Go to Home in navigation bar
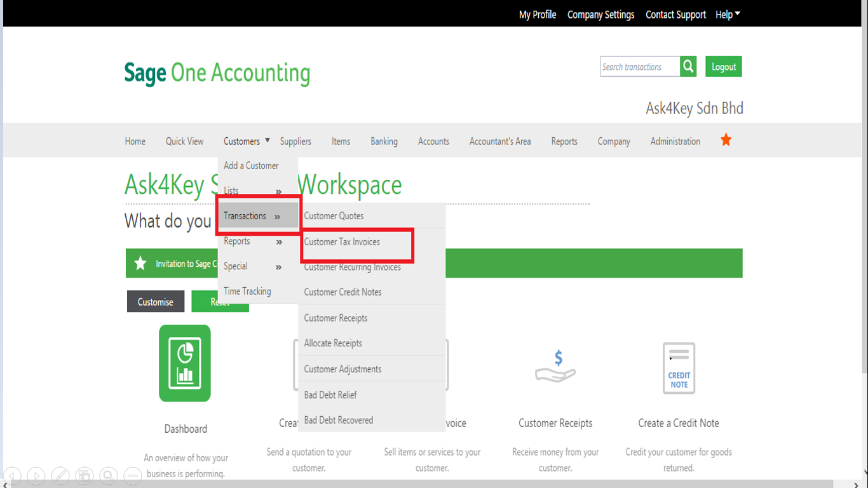Image resolution: width=868 pixels, height=488 pixels. tap(135, 141)
